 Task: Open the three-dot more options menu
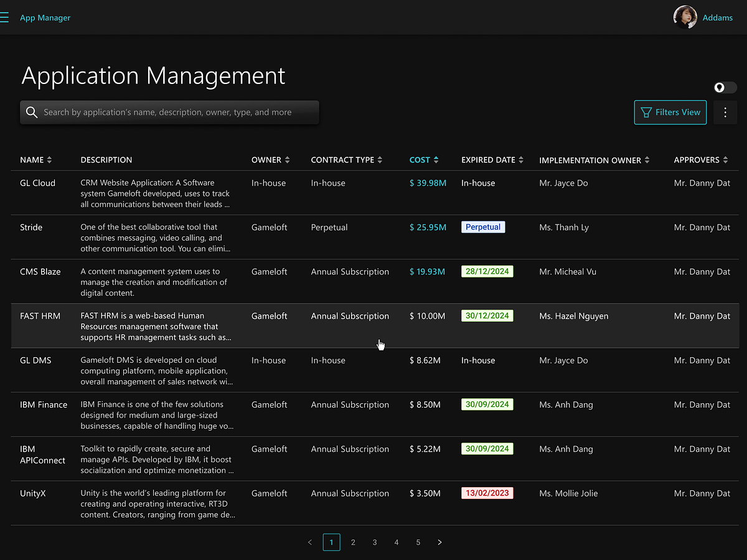725,113
